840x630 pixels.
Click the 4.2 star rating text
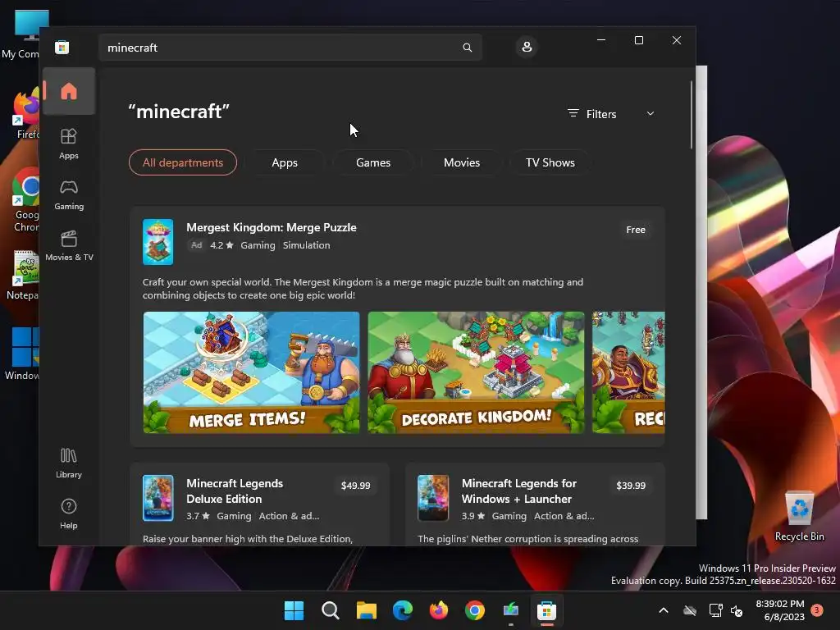tap(221, 244)
